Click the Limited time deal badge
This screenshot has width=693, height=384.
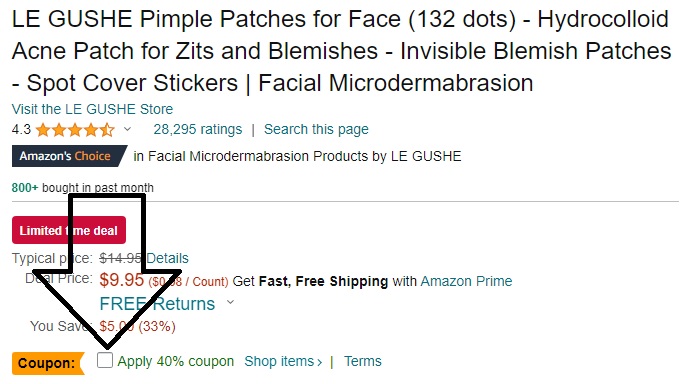69,230
